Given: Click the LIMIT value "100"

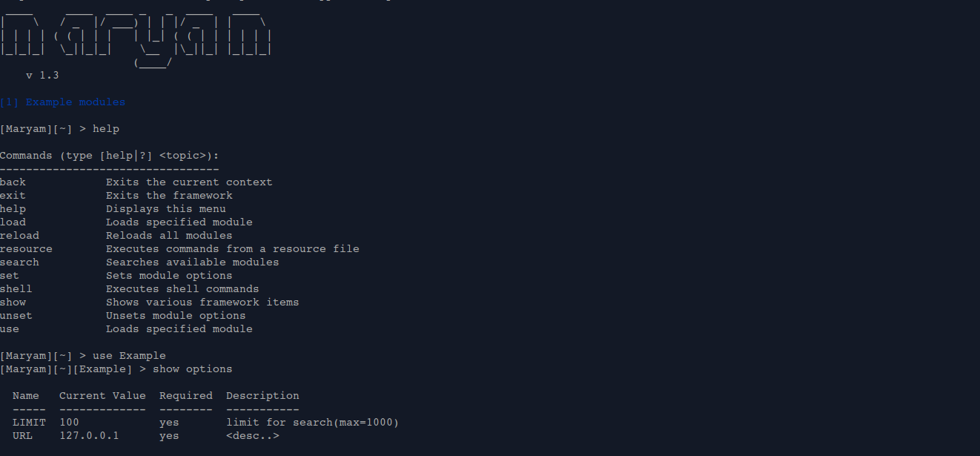Looking at the screenshot, I should [69, 423].
